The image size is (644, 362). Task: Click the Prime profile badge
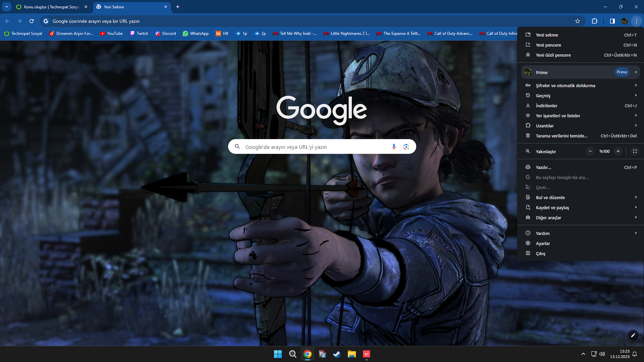pyautogui.click(x=622, y=72)
